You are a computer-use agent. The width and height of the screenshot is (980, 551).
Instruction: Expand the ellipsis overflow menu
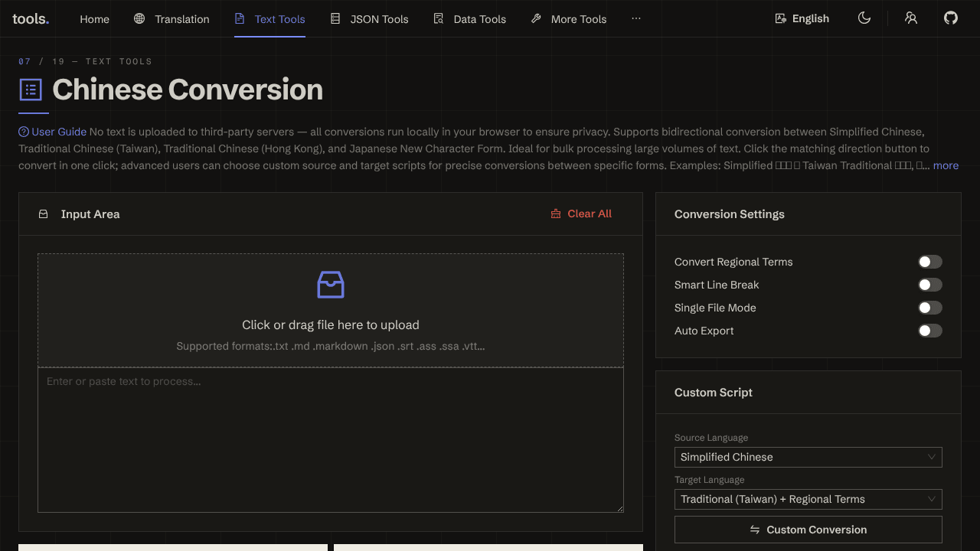(636, 18)
